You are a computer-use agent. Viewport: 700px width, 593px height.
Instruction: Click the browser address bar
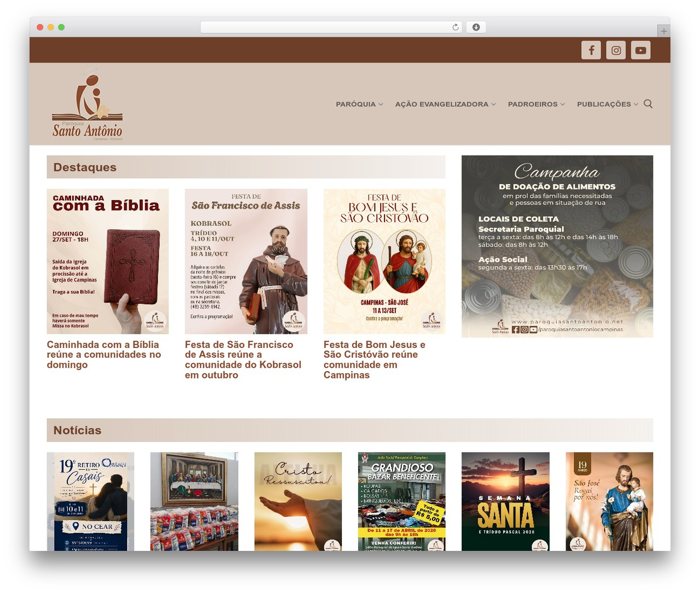[x=331, y=27]
